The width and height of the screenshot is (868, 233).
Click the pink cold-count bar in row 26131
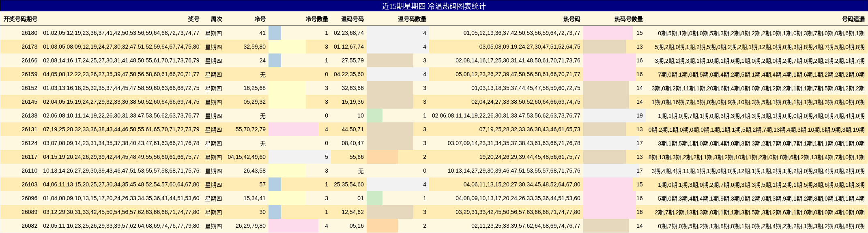click(x=293, y=129)
